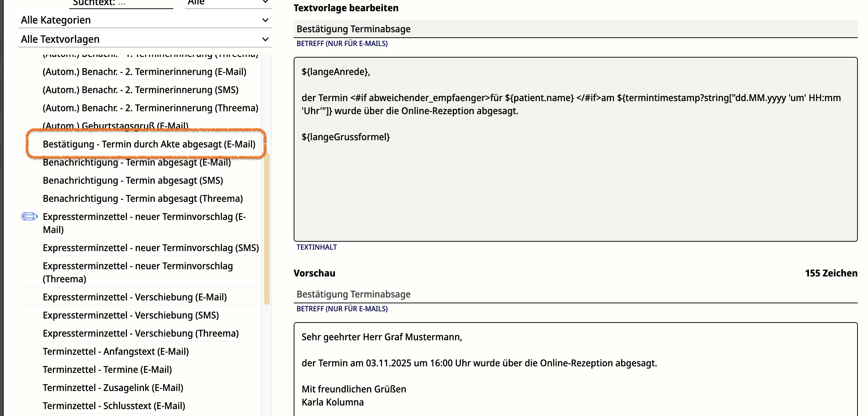Click (Autom.) Benachr. - 2. Terminerinnerung (SMS)
868x416 pixels.
click(140, 90)
